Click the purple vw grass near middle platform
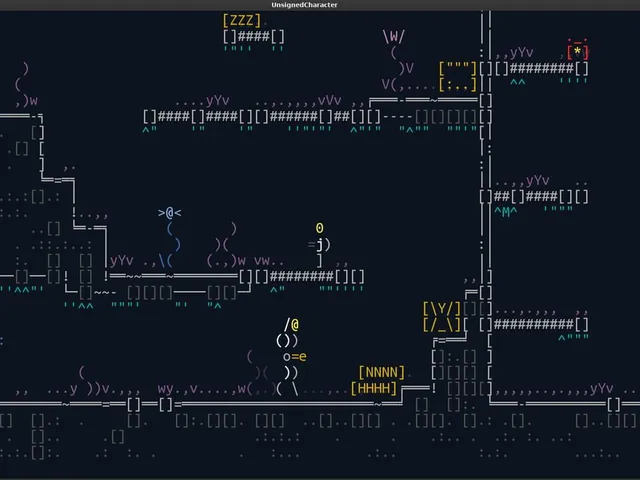 pyautogui.click(x=262, y=260)
